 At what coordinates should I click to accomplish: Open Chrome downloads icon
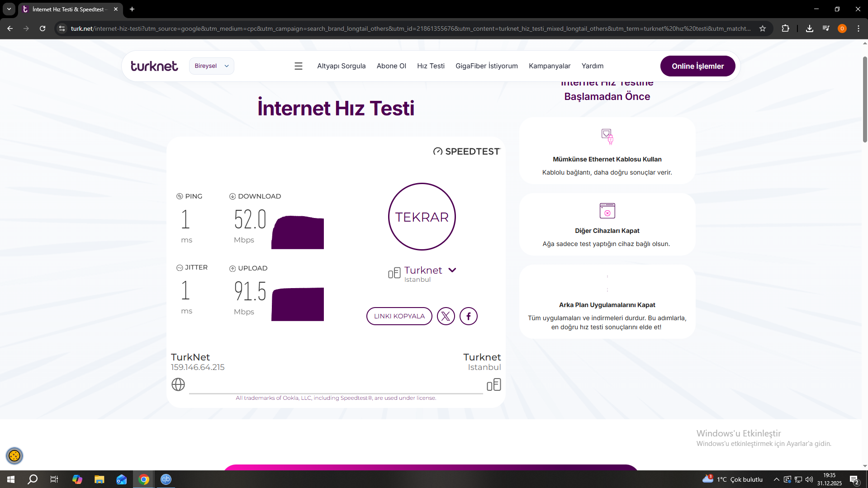(810, 28)
